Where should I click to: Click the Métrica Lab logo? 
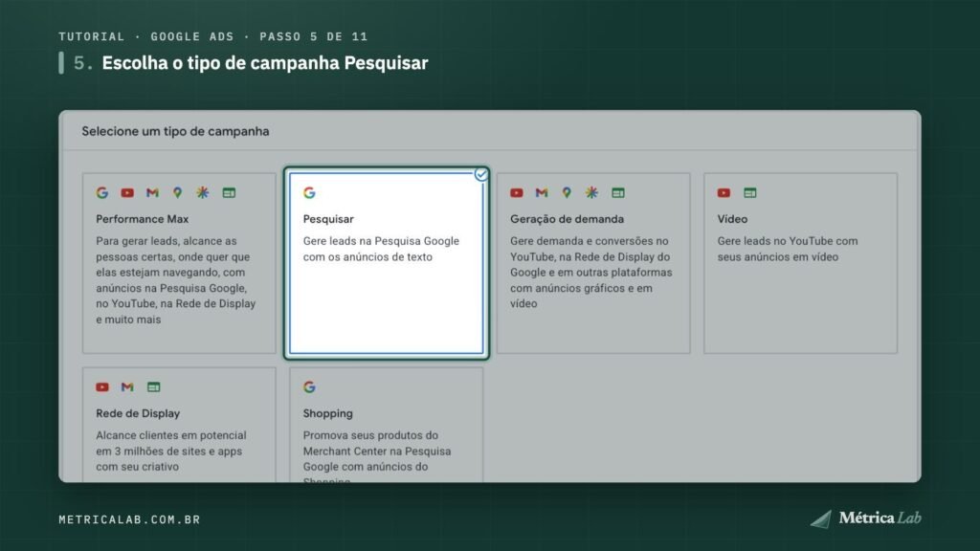[x=865, y=518]
